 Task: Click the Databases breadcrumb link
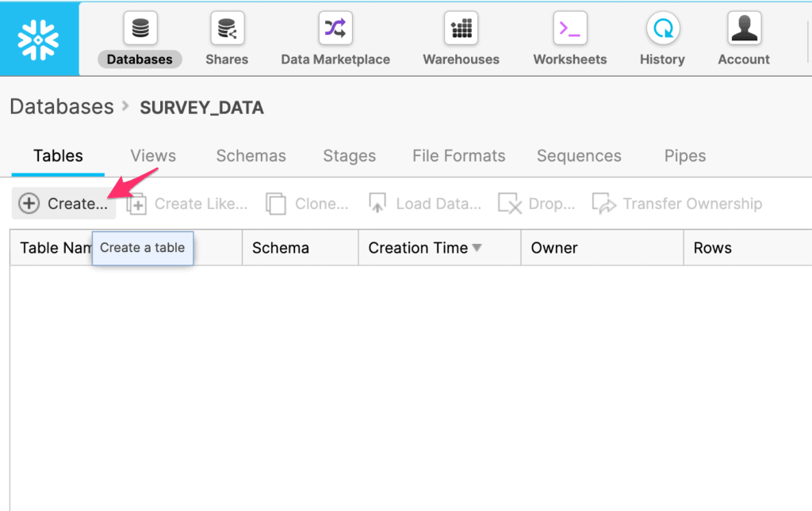(x=61, y=106)
